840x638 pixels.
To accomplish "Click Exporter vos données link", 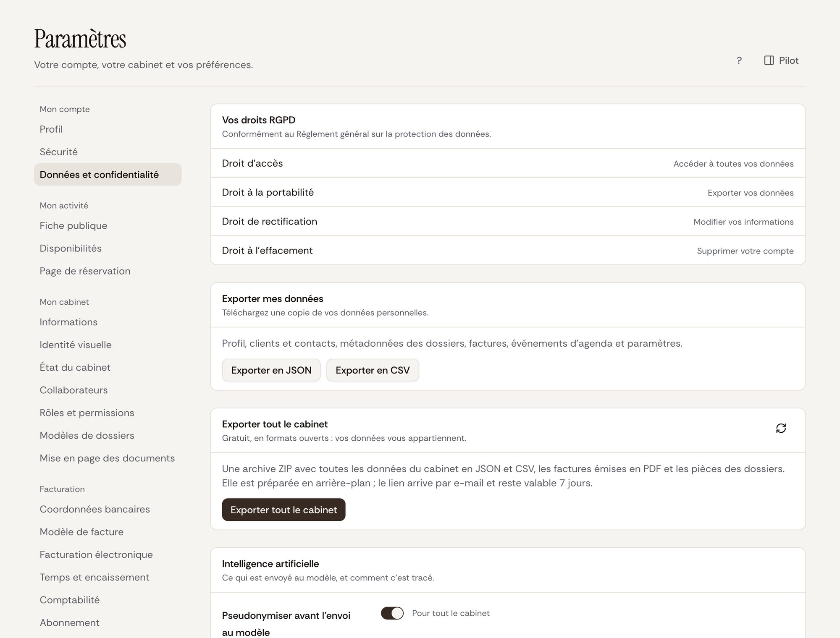I will (x=751, y=193).
